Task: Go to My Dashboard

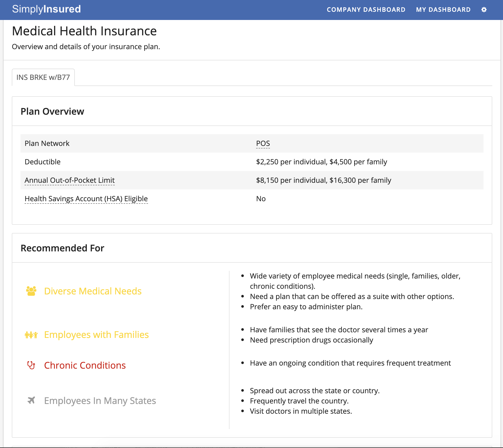Action: [443, 10]
